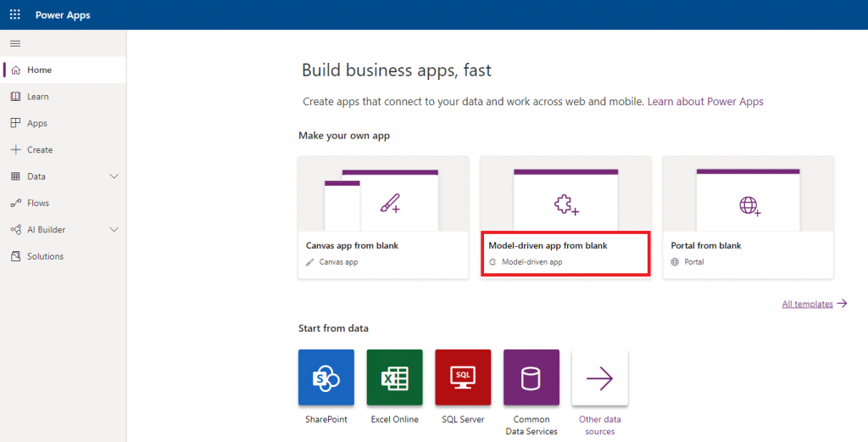
Task: Open the All templates link
Action: 807,304
